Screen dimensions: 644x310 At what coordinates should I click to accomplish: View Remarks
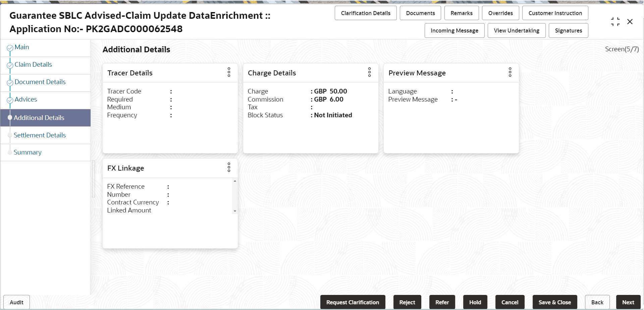(462, 13)
